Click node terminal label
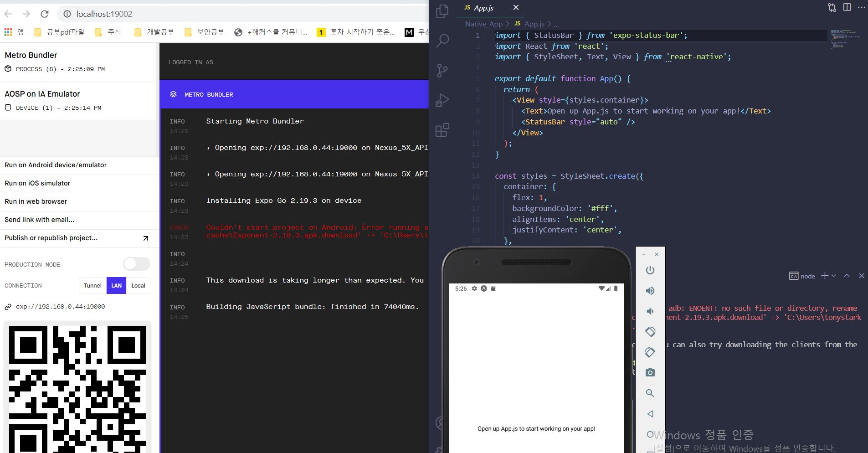Image resolution: width=868 pixels, height=453 pixels. (807, 276)
